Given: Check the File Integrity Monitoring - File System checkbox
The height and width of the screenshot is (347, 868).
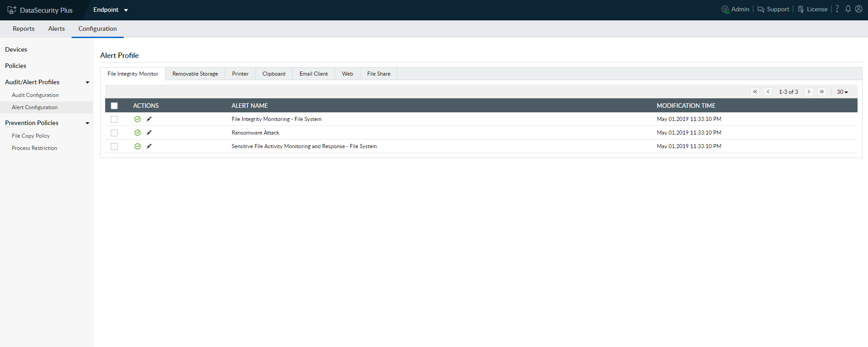Looking at the screenshot, I should [x=114, y=119].
